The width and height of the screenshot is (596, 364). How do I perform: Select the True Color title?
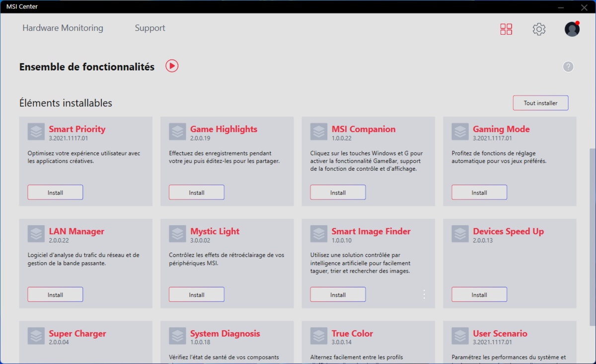pos(352,334)
